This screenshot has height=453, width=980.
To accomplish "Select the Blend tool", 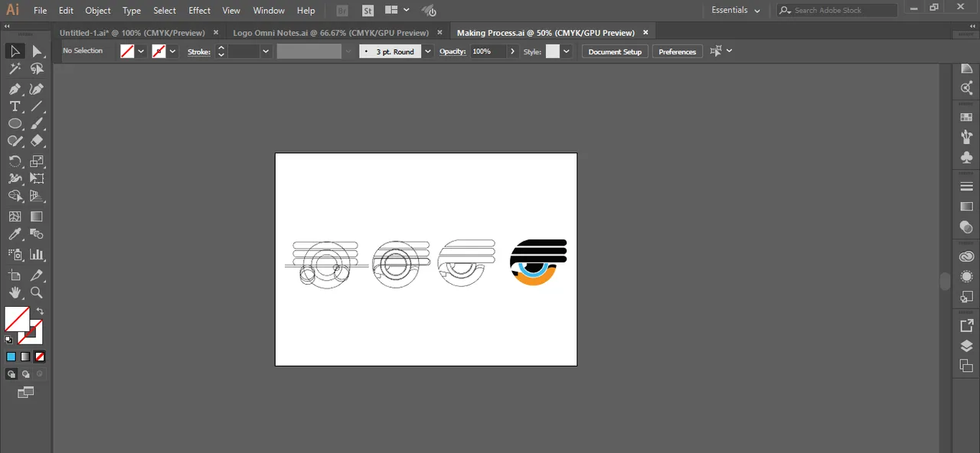I will point(36,235).
